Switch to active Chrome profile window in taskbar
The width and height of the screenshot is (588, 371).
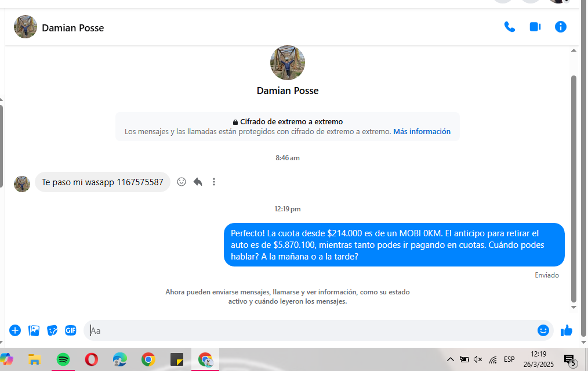click(205, 359)
